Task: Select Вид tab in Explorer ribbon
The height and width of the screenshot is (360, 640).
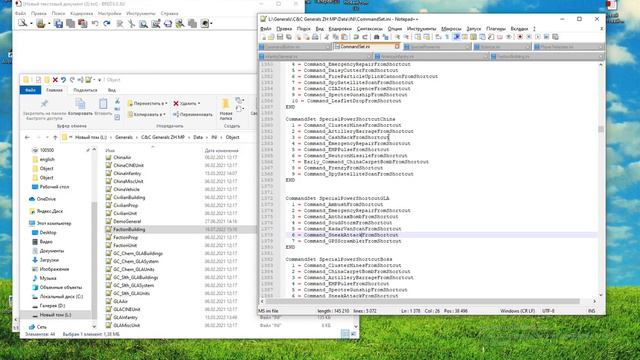Action: [x=112, y=90]
